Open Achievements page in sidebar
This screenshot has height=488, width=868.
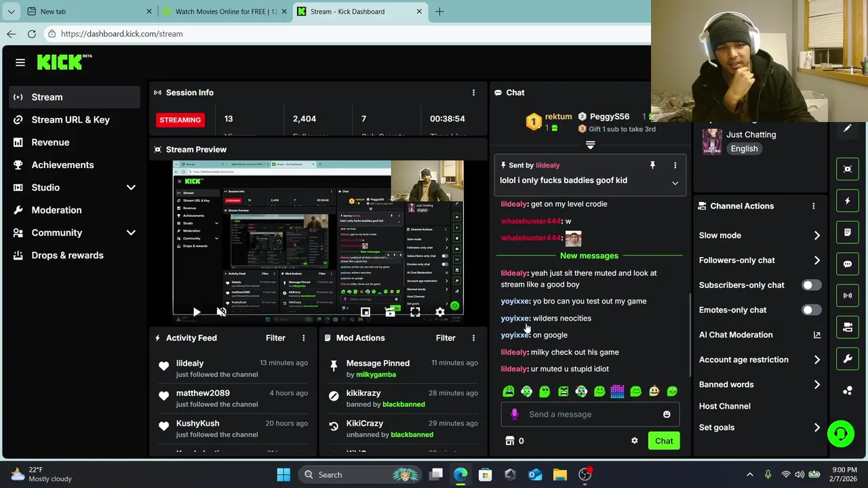coord(75,165)
